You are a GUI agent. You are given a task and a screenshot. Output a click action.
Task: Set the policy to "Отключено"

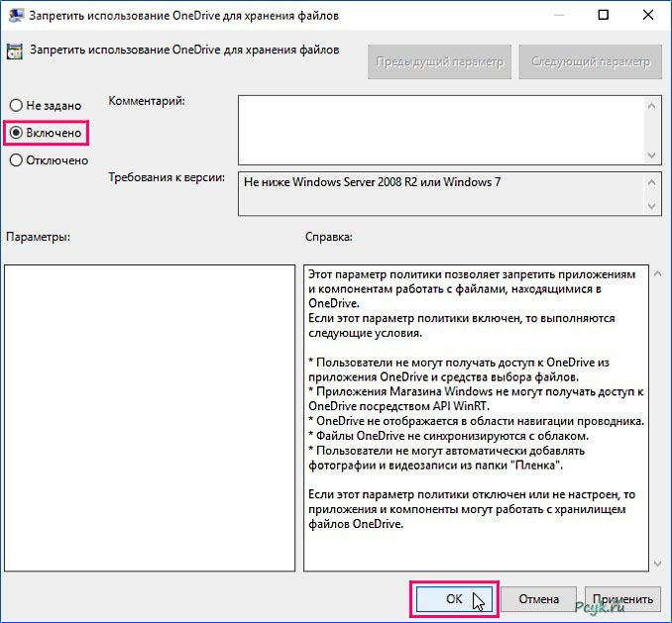point(16,159)
